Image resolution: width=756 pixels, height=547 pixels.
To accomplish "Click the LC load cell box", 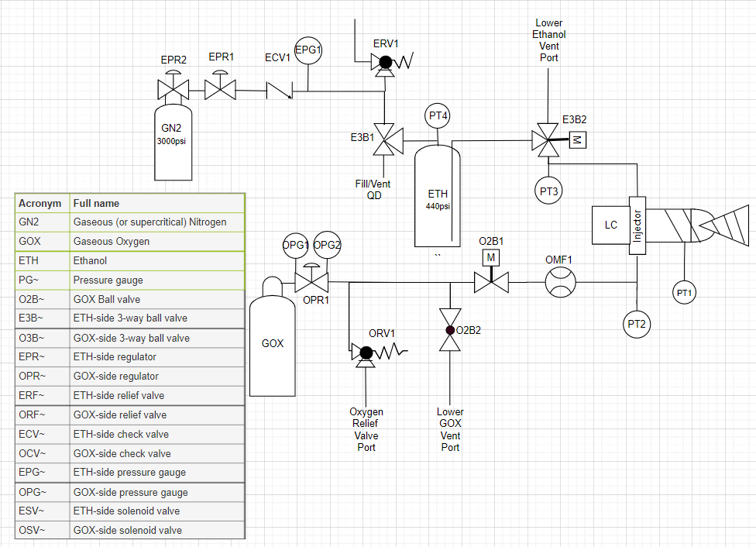I will [610, 224].
